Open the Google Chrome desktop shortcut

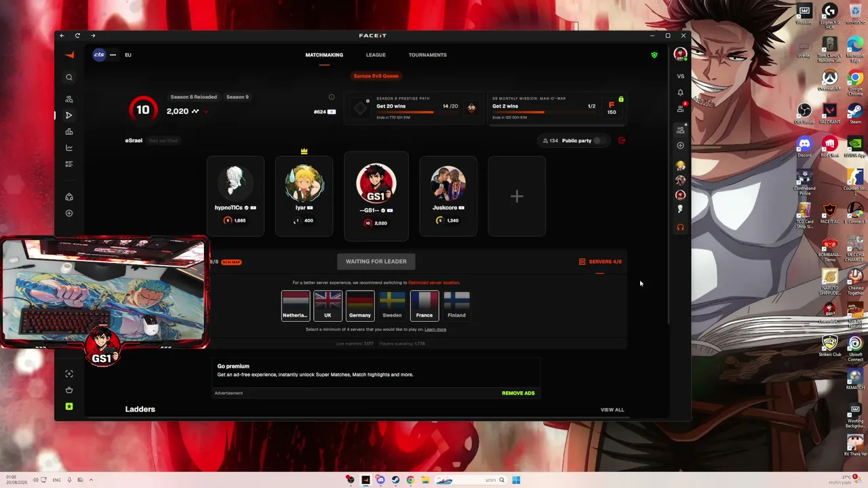pyautogui.click(x=855, y=82)
